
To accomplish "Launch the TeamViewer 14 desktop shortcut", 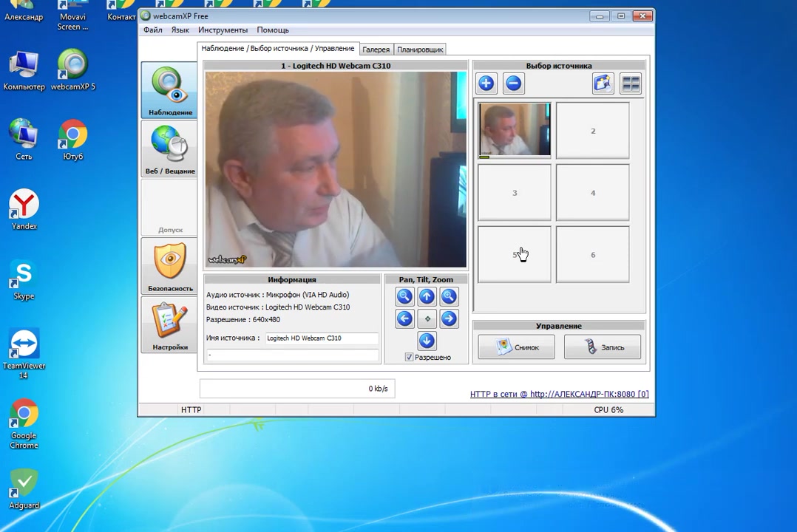I will [x=24, y=354].
